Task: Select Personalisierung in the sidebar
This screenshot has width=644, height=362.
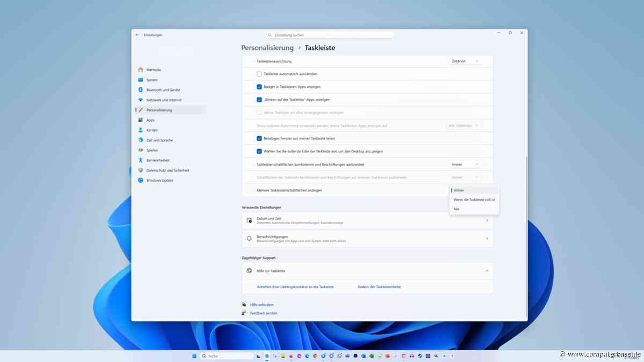Action: [170, 110]
